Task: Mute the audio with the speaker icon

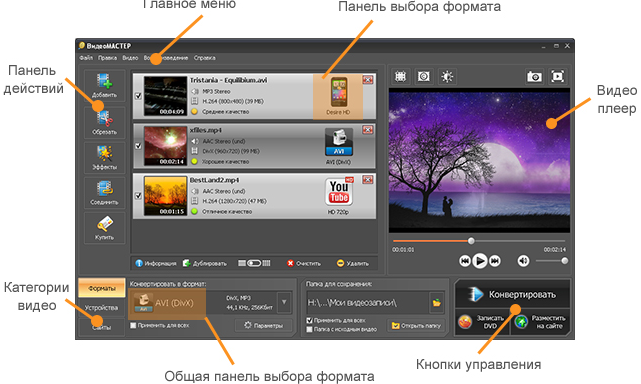Action: (523, 261)
